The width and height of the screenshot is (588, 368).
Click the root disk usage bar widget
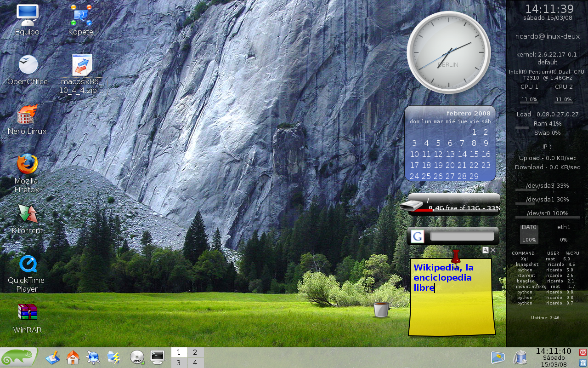click(x=450, y=204)
